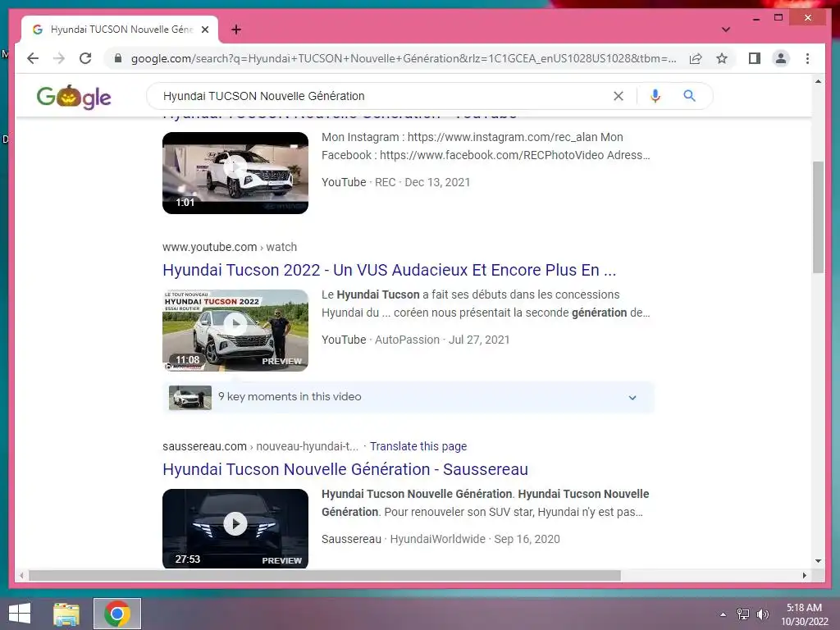Play the 27:53 Saussereau video thumbnail
840x630 pixels.
235,529
